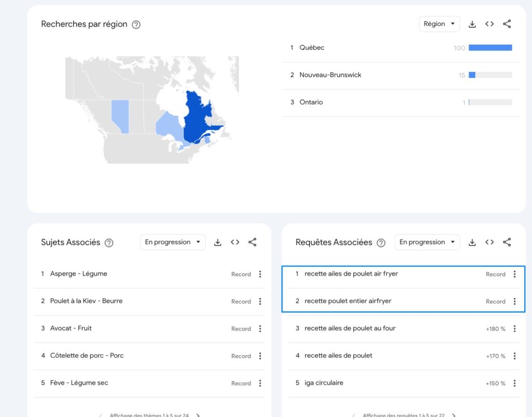The width and height of the screenshot is (532, 417).
Task: Share the Sujets Associés list
Action: [252, 242]
